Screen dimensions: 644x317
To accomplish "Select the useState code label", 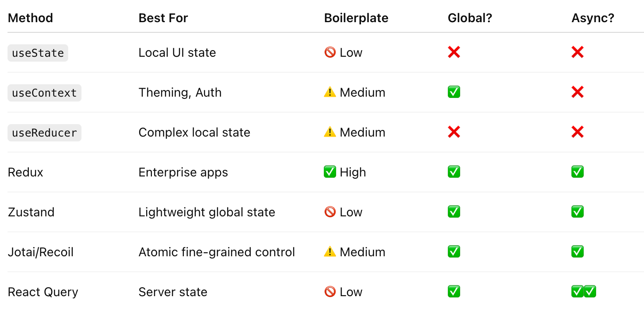I will [38, 53].
